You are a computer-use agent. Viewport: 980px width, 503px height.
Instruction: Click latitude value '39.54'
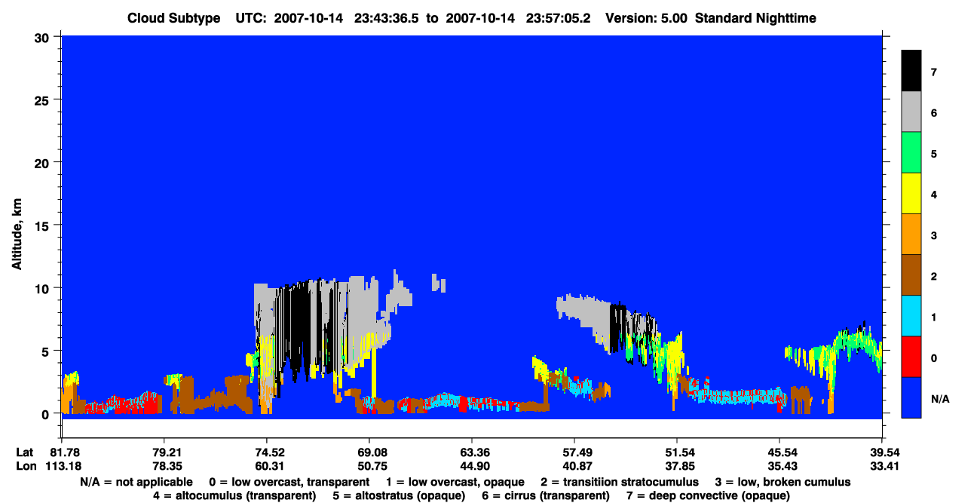882,452
